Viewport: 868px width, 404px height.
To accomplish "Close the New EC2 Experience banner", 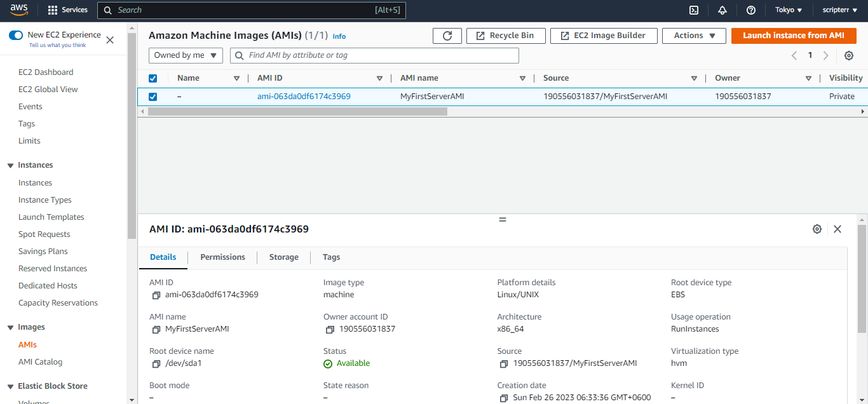I will click(x=110, y=40).
